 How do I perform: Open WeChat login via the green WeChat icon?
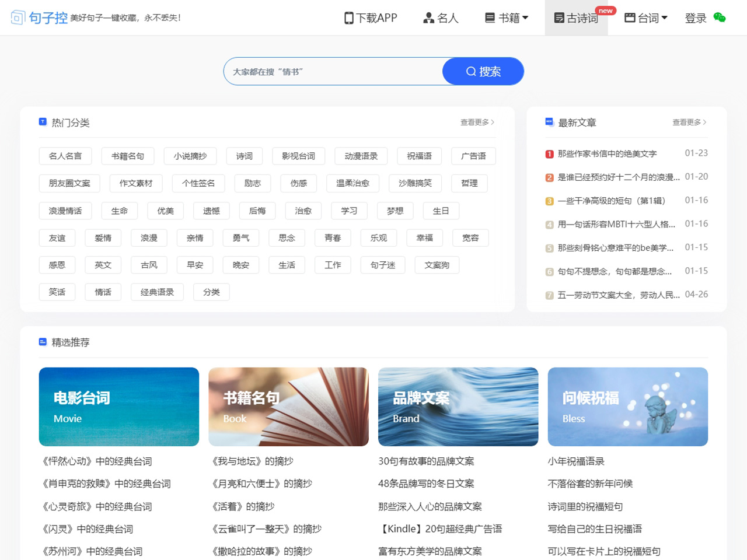pyautogui.click(x=719, y=18)
